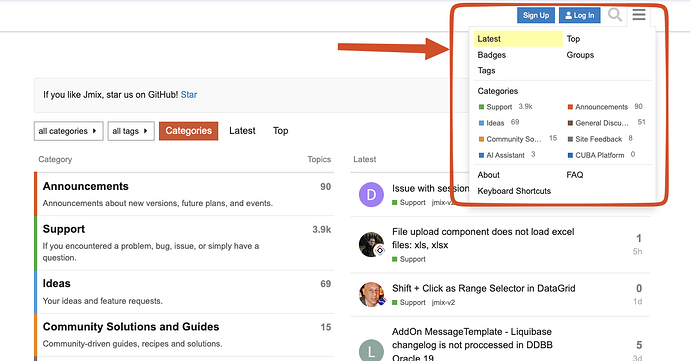Click the 3.9k Support topics count
This screenshot has width=690, height=361.
[x=322, y=229]
